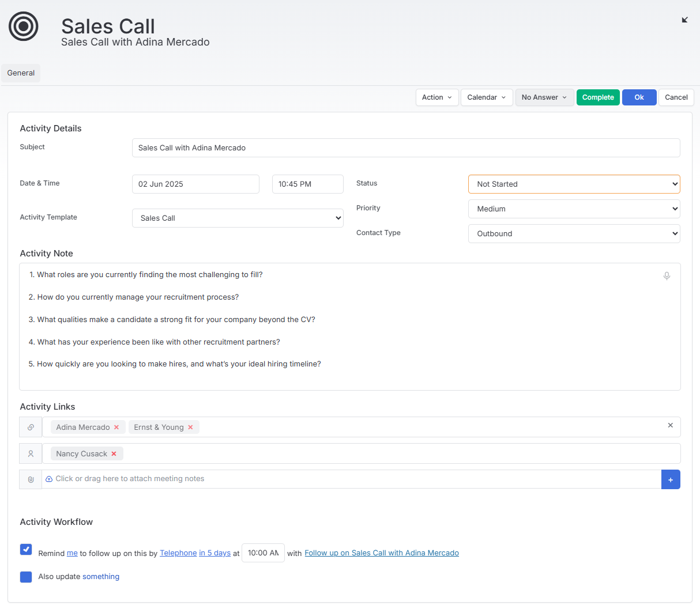Image resolution: width=700 pixels, height=605 pixels.
Task: Click the 'in 5 days' link
Action: point(214,553)
